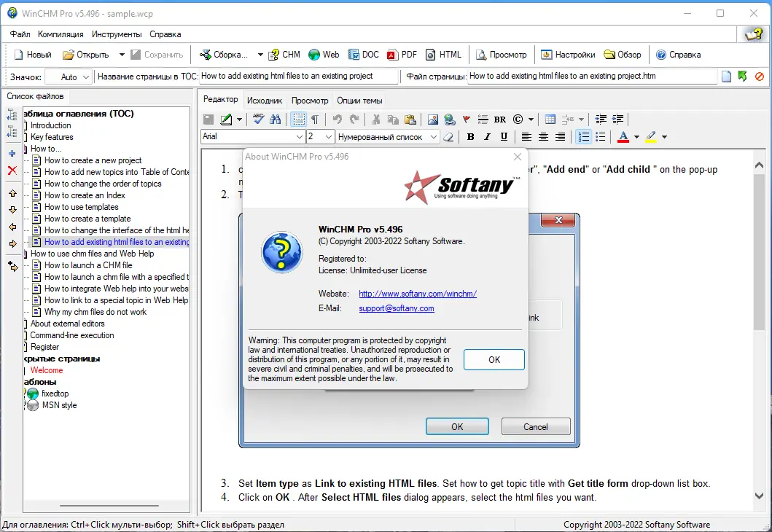This screenshot has width=772, height=532.
Task: Click the insert horizontal line icon
Action: (483, 119)
